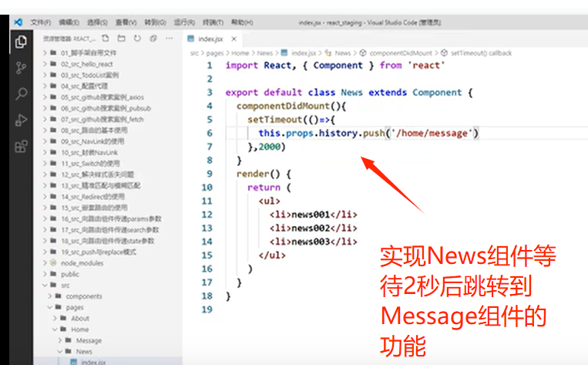The image size is (588, 365).
Task: Open the Search view in activity bar
Action: point(22,93)
